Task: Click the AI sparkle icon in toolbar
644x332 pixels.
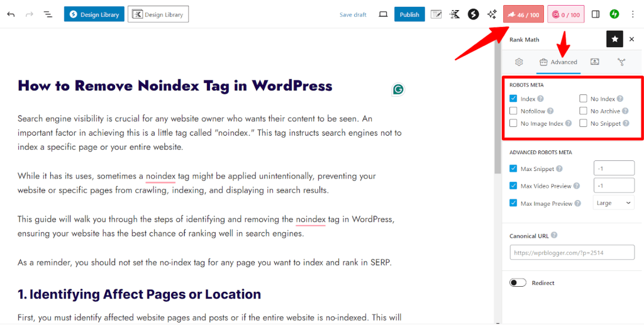Action: click(x=492, y=14)
